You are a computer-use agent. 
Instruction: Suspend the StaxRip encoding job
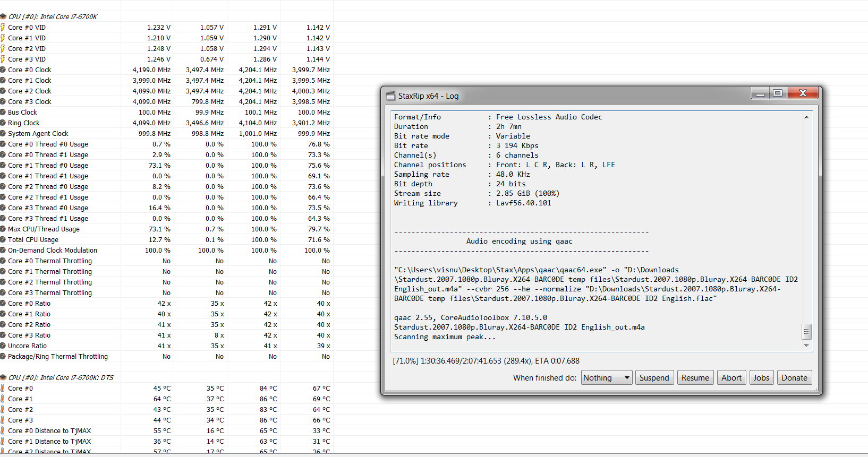654,377
